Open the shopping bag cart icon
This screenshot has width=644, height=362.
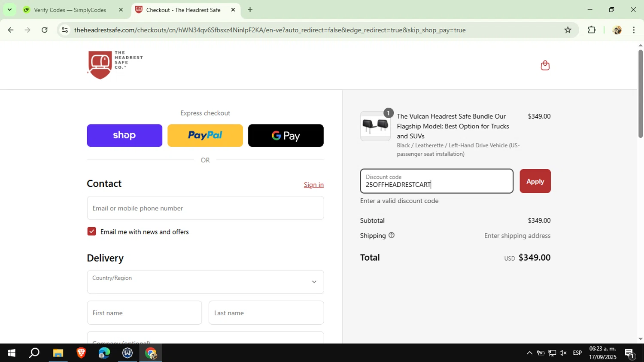pyautogui.click(x=545, y=65)
